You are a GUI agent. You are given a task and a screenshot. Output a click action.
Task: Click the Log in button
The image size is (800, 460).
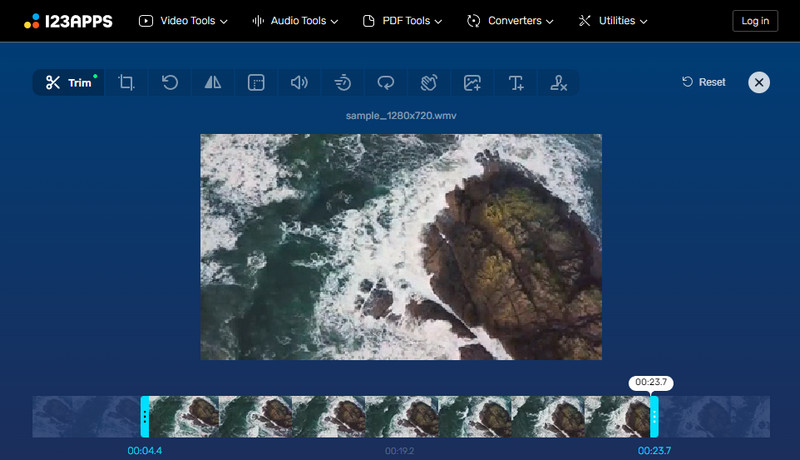[754, 21]
